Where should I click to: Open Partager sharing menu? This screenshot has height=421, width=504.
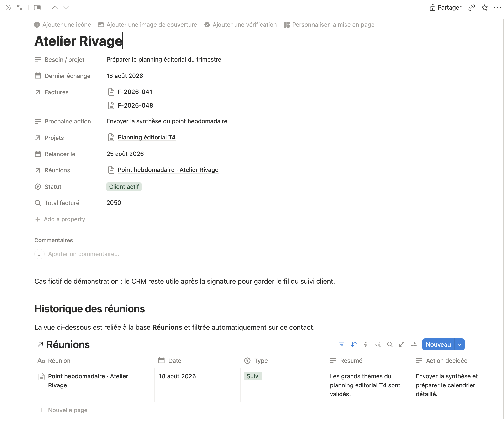point(446,8)
